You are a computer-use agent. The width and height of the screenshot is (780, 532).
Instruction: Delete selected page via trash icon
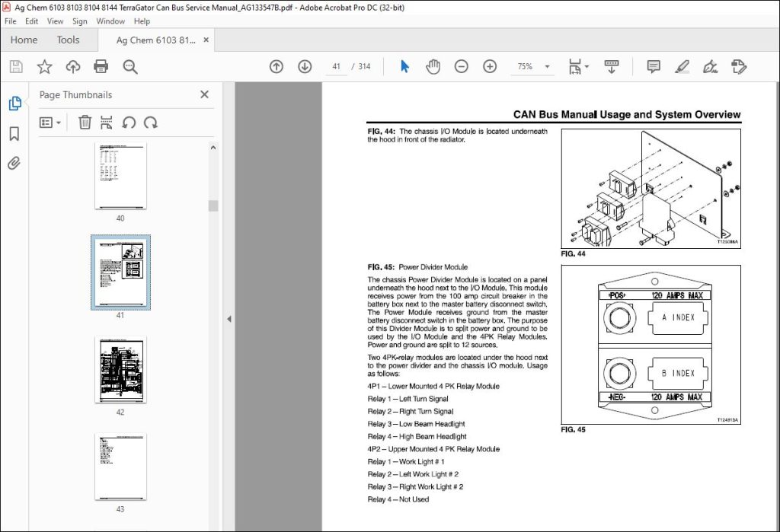point(85,122)
